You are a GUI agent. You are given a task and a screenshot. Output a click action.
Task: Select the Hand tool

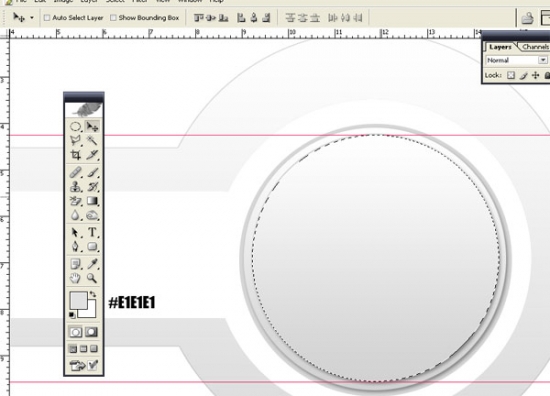pyautogui.click(x=75, y=278)
